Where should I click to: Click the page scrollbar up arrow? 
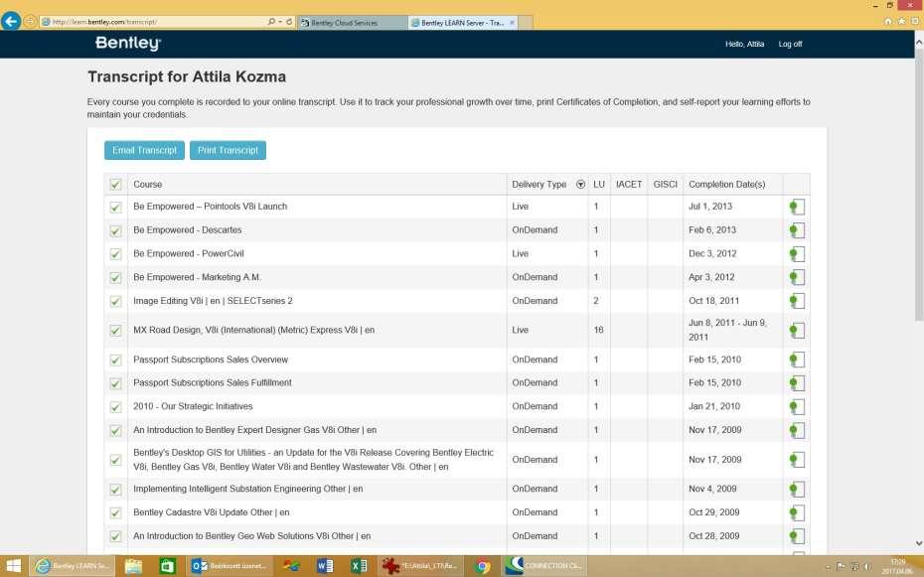(x=919, y=42)
